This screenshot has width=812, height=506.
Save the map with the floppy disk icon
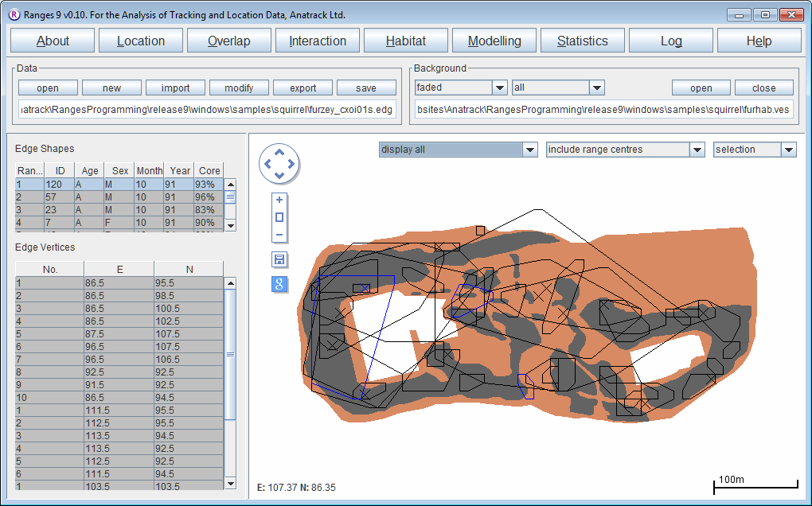(x=279, y=259)
